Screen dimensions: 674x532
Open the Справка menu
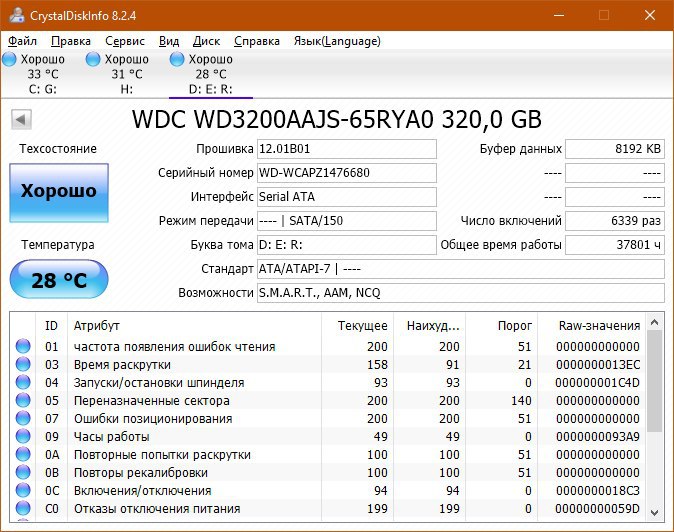[257, 41]
